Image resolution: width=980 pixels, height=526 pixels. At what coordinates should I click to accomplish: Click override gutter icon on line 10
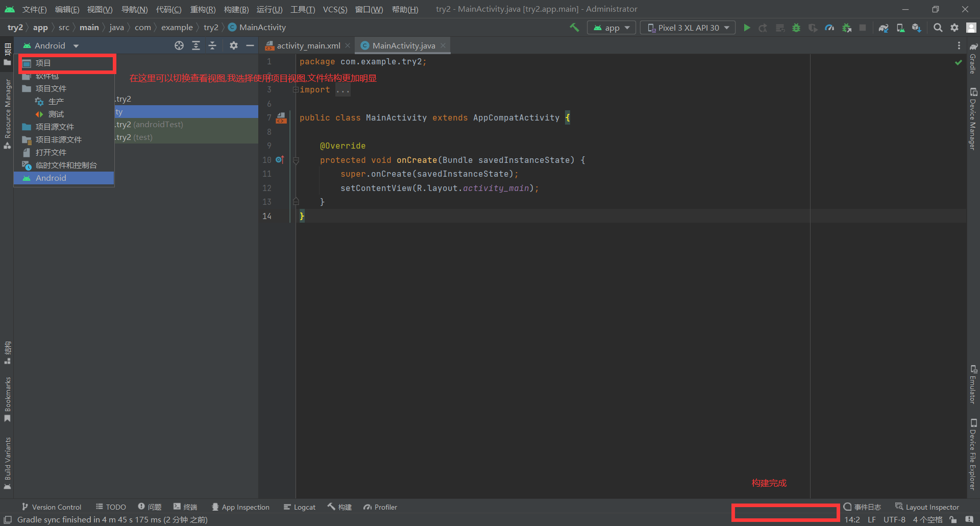click(x=279, y=159)
